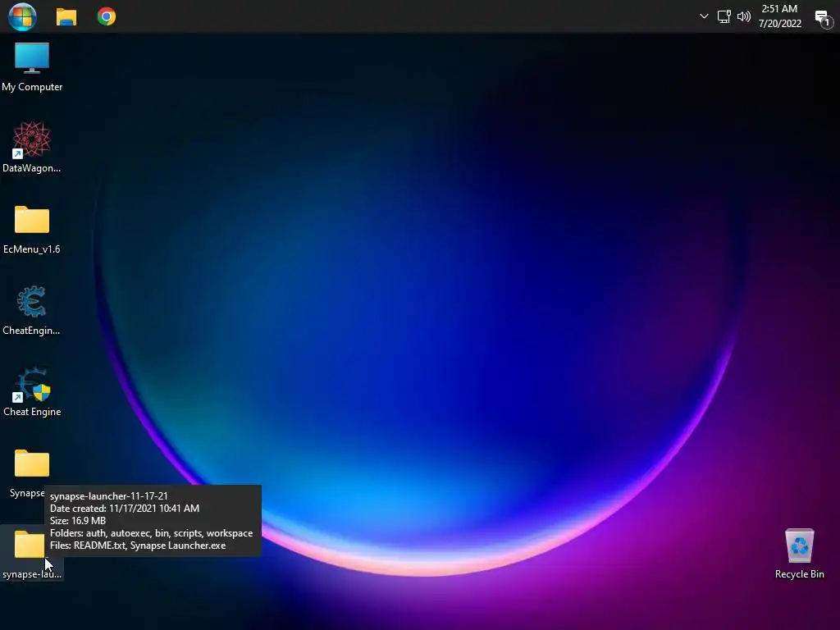The image size is (840, 630).
Task: Select the EcMenu_v1.6 folder
Action: point(32,220)
